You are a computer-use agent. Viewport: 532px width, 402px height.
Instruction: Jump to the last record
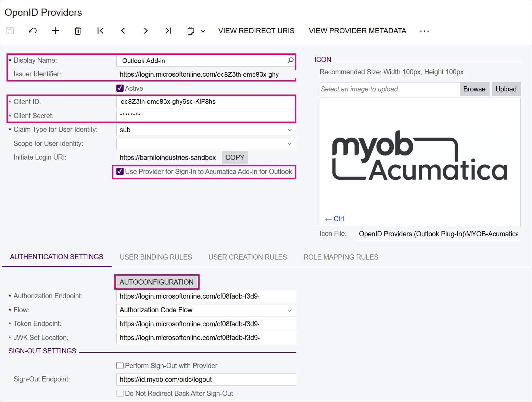pyautogui.click(x=168, y=31)
